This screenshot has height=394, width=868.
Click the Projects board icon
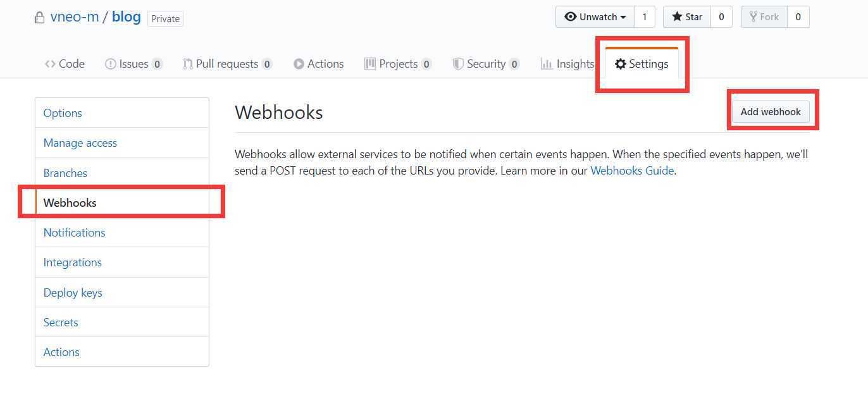point(370,64)
